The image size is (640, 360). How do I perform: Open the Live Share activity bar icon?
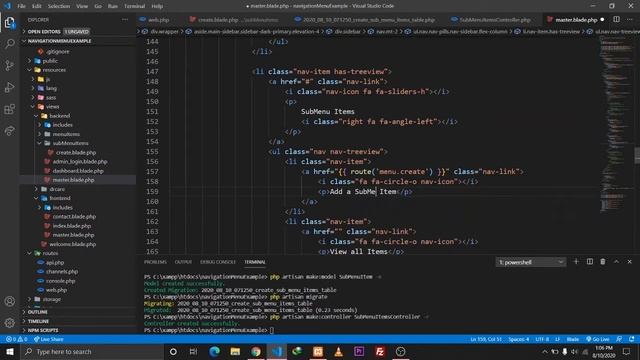pos(9,131)
